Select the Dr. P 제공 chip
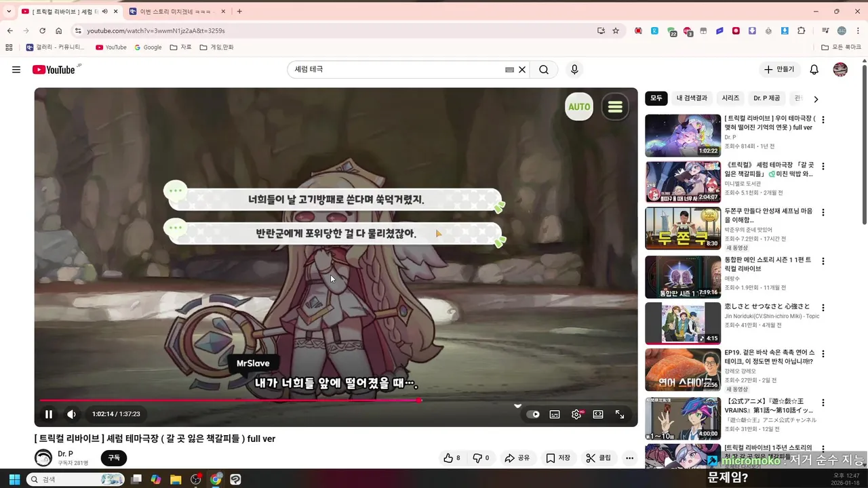Image resolution: width=868 pixels, height=488 pixels. click(x=767, y=98)
